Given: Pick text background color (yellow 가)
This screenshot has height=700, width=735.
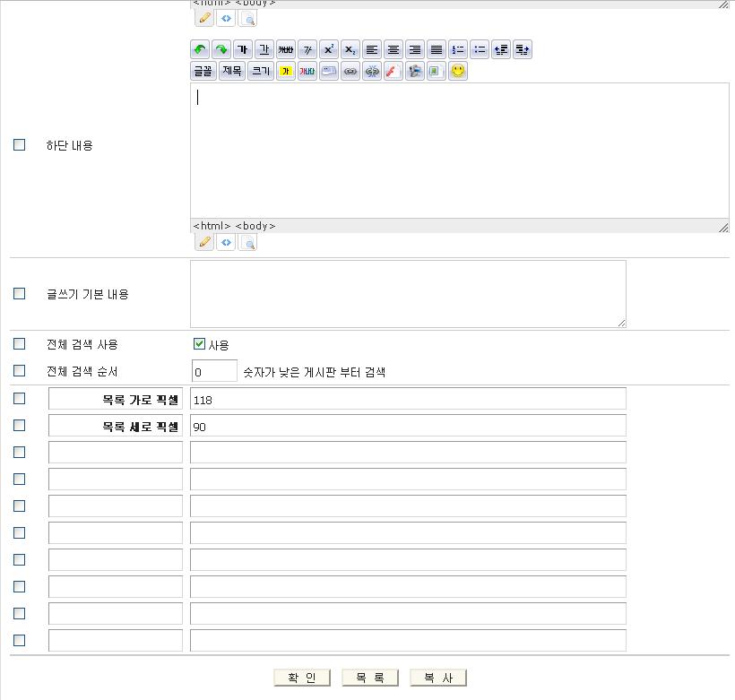Looking at the screenshot, I should (286, 72).
